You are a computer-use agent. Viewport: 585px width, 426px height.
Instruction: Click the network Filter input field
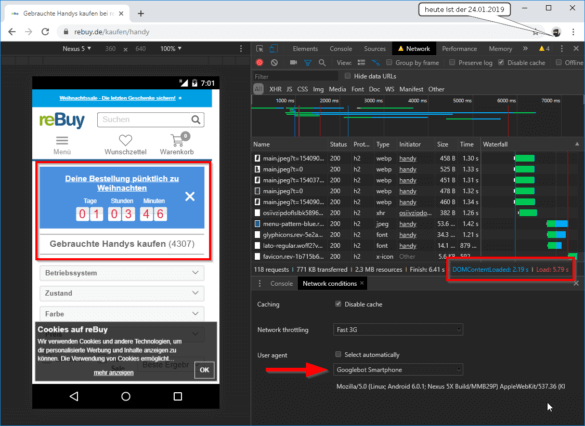pyautogui.click(x=295, y=76)
